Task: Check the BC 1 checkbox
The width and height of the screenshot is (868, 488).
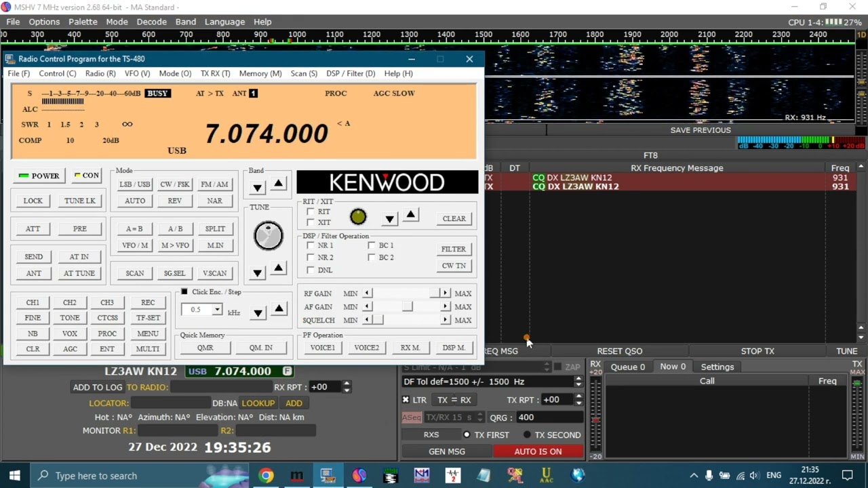Action: click(x=372, y=245)
